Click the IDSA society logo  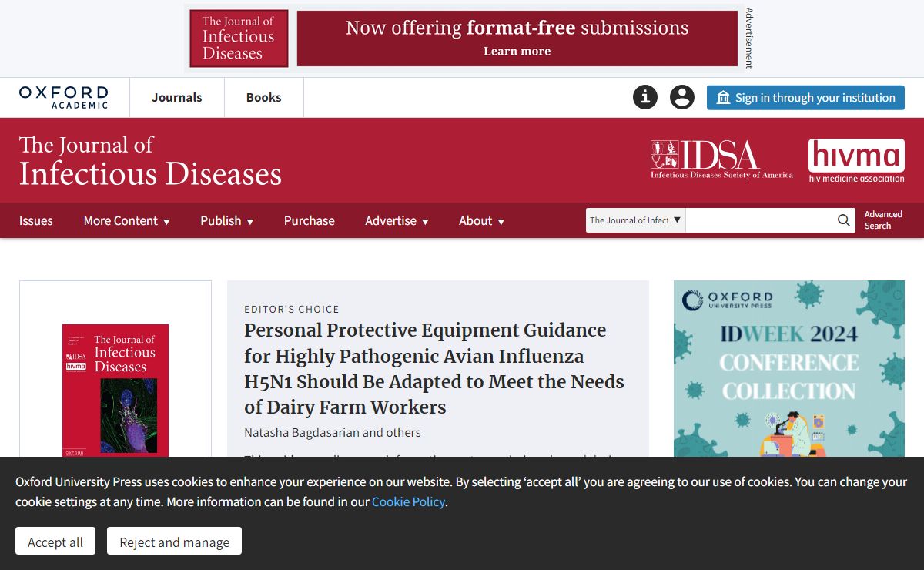click(x=721, y=159)
